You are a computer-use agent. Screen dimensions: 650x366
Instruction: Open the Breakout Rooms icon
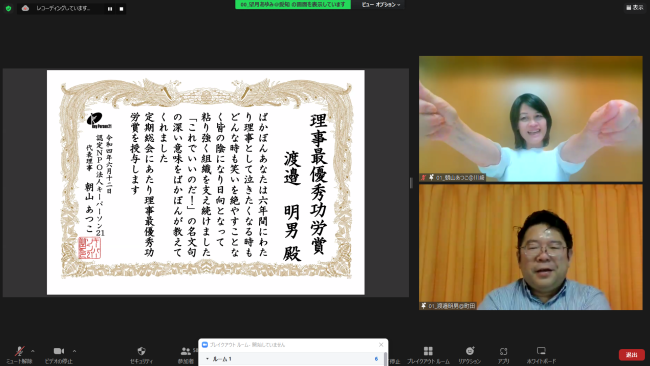coord(428,355)
